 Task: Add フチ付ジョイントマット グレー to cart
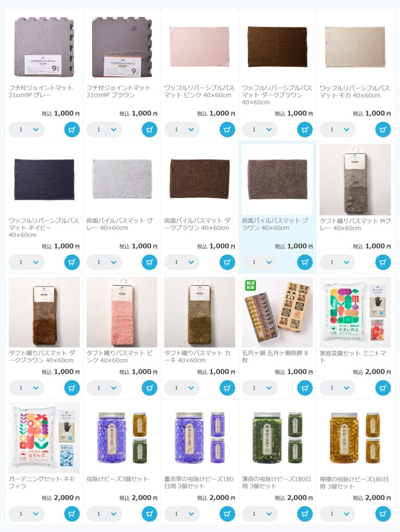(x=72, y=129)
